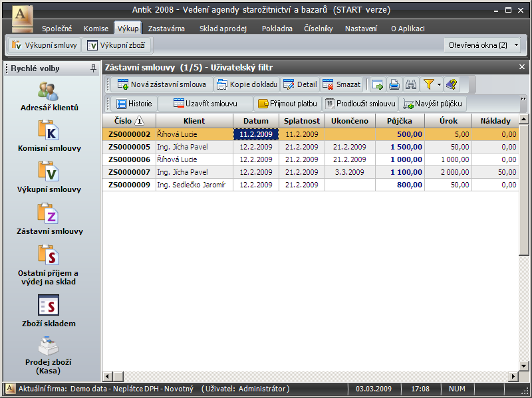Click the vertical scrollbar down arrow
532x398 pixels.
point(524,366)
